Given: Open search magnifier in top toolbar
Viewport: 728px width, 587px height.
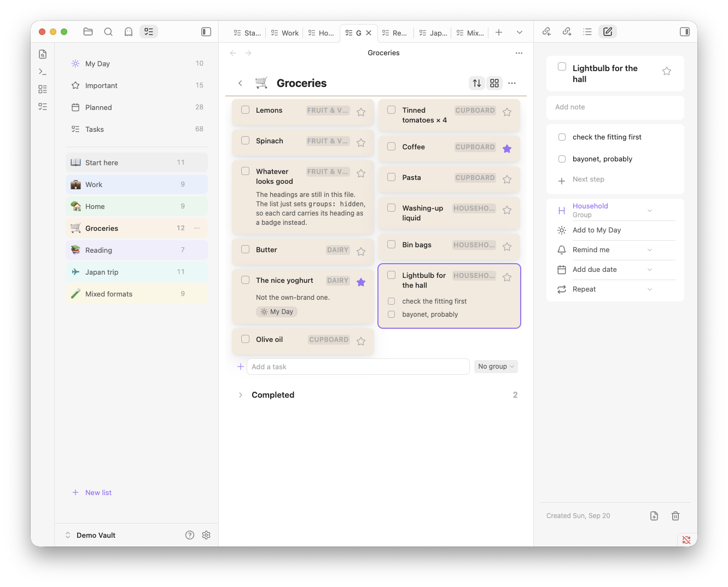Looking at the screenshot, I should point(108,32).
